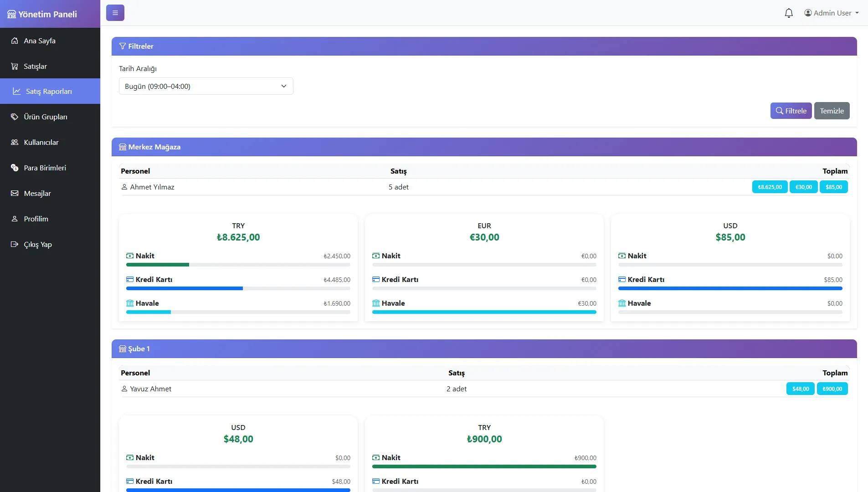Click the '5 adet' sales count

point(399,187)
